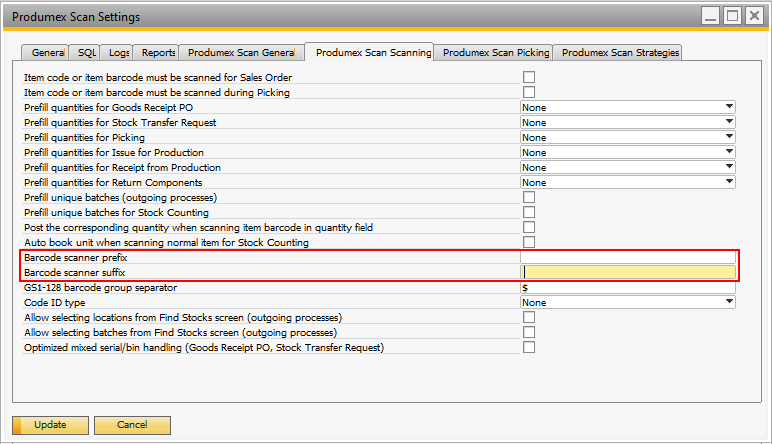Screen dimensions: 772x444
Task: Open the Logs tab
Action: [x=119, y=52]
